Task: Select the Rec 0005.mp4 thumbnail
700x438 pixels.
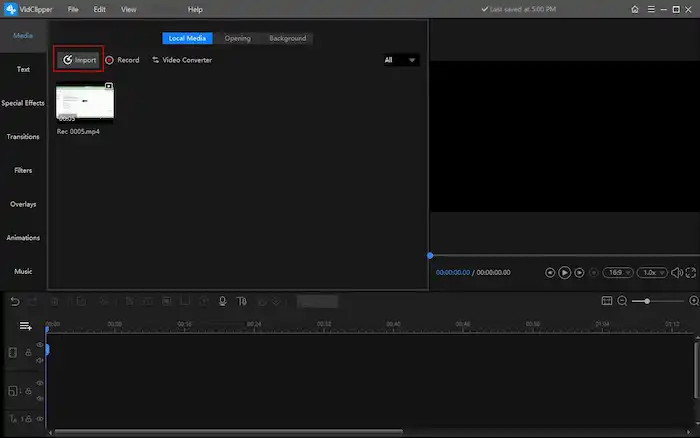Action: click(85, 102)
